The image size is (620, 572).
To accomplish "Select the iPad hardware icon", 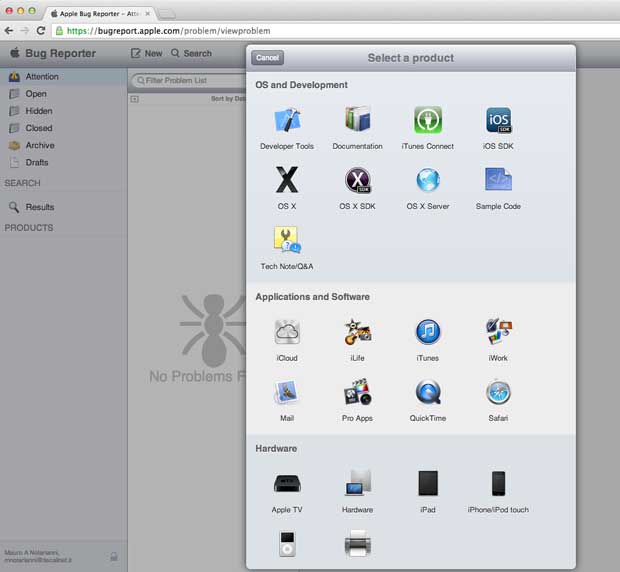I will 428,483.
